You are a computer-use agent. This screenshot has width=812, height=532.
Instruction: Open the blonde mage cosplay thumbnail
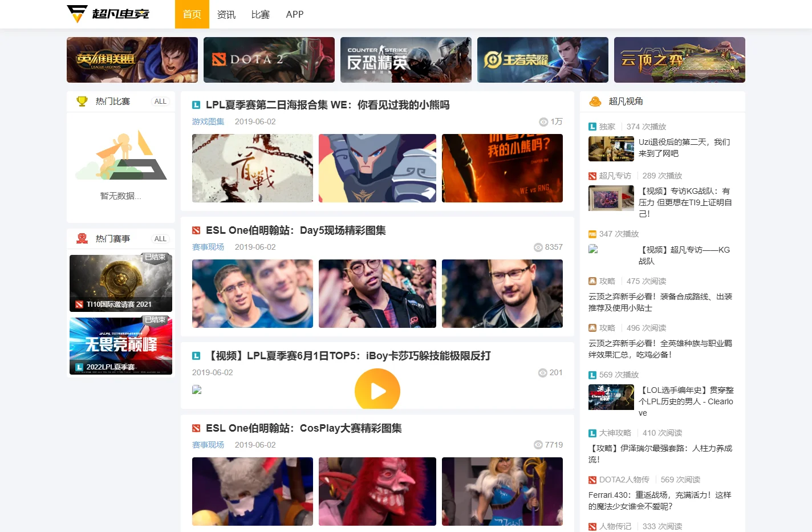click(502, 492)
